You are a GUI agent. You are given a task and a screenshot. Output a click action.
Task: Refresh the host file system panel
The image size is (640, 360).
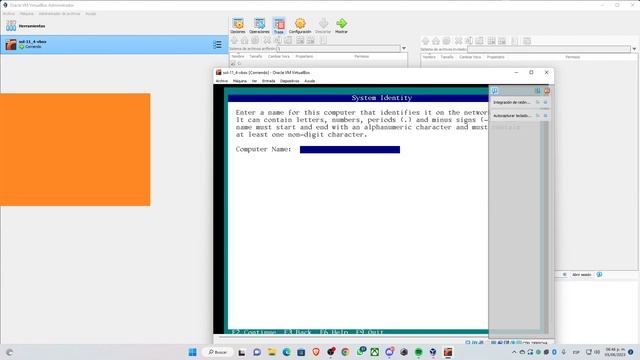pyautogui.click(x=255, y=40)
